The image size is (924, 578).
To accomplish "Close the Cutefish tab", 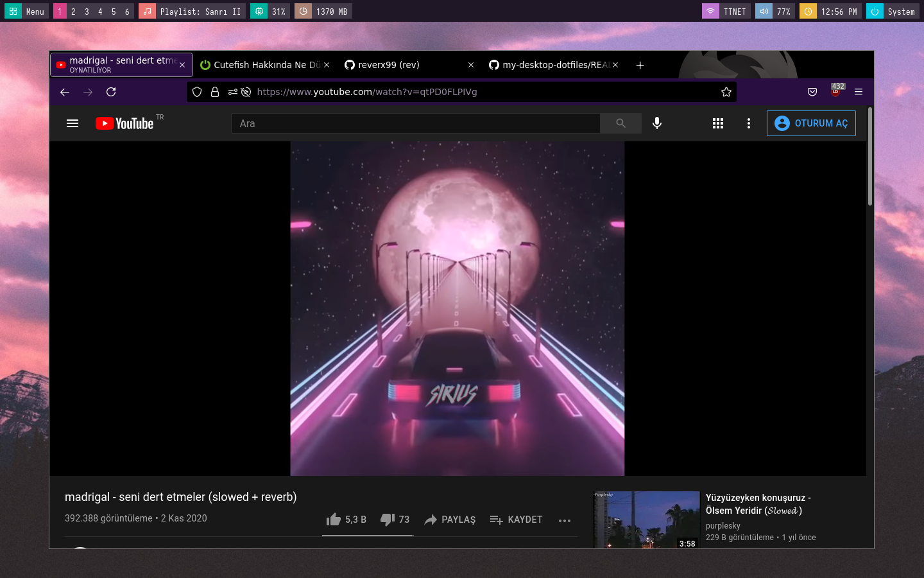I will click(x=327, y=65).
